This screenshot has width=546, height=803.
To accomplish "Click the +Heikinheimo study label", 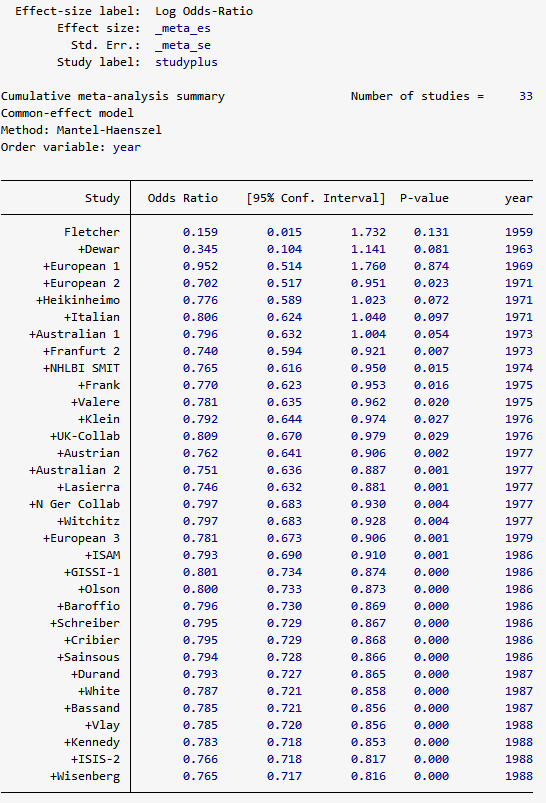I will [78, 300].
